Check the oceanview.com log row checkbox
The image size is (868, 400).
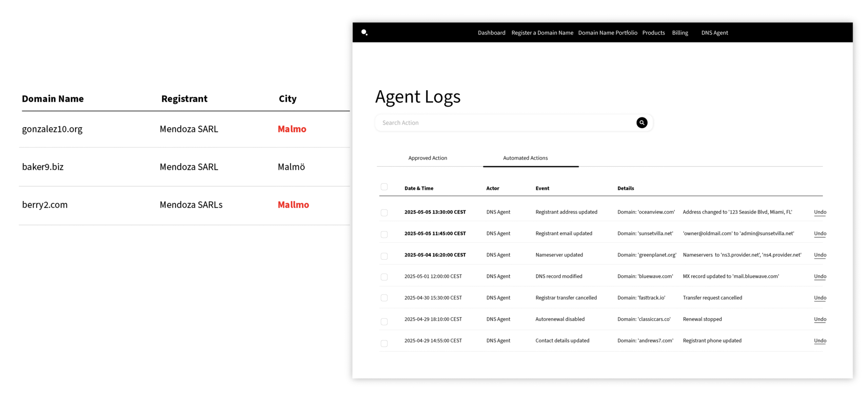click(384, 213)
